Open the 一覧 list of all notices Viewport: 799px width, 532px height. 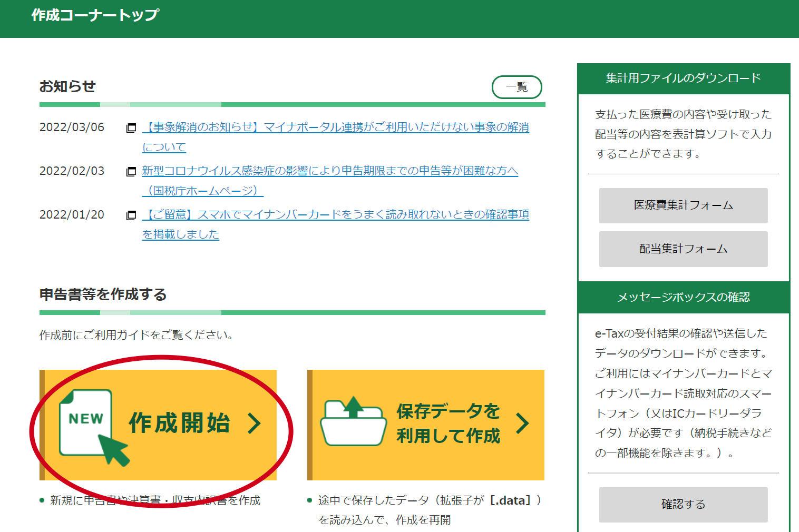[x=517, y=87]
